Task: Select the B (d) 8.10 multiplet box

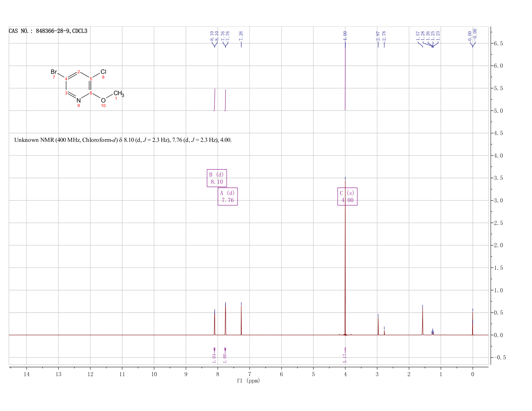Action: pyautogui.click(x=217, y=178)
